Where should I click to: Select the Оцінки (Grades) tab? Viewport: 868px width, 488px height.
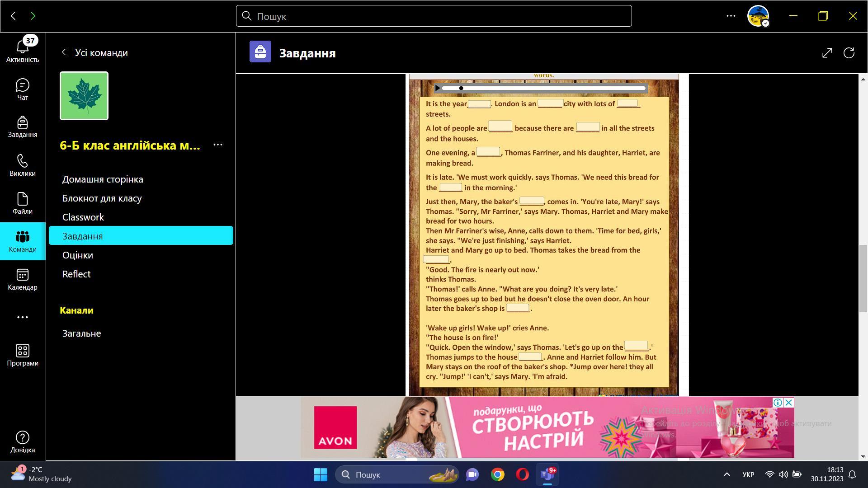[78, 255]
